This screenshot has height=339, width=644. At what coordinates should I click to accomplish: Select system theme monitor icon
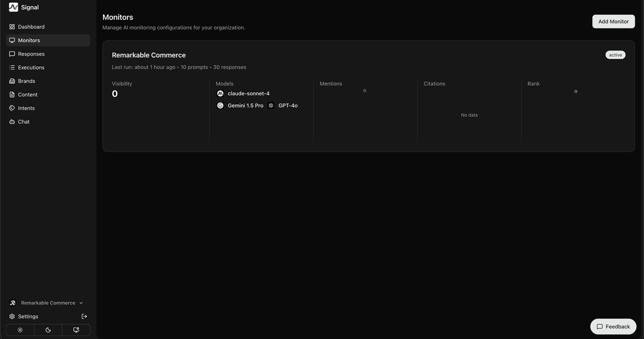[76, 330]
